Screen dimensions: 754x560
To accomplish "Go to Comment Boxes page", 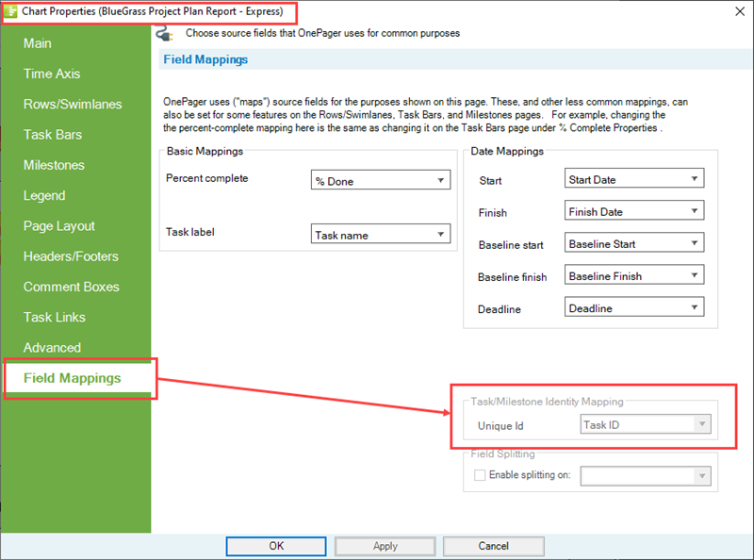I will pos(72,287).
